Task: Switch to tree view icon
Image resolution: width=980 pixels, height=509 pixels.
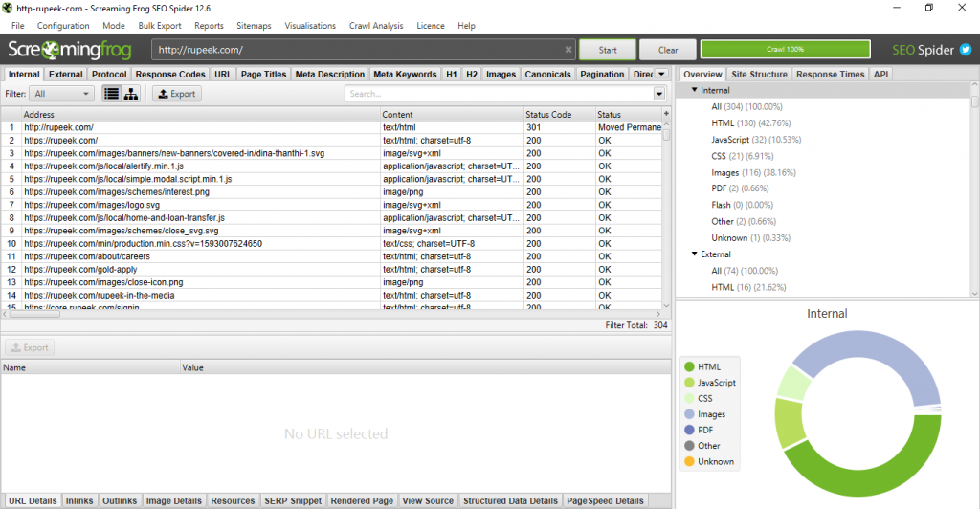Action: pos(131,94)
